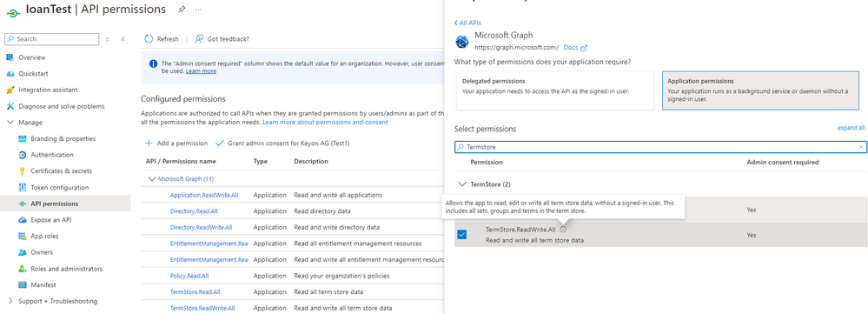Viewport: 868px width, 314px height.
Task: Click Grant admin consent for Keyon AG
Action: pyautogui.click(x=282, y=143)
